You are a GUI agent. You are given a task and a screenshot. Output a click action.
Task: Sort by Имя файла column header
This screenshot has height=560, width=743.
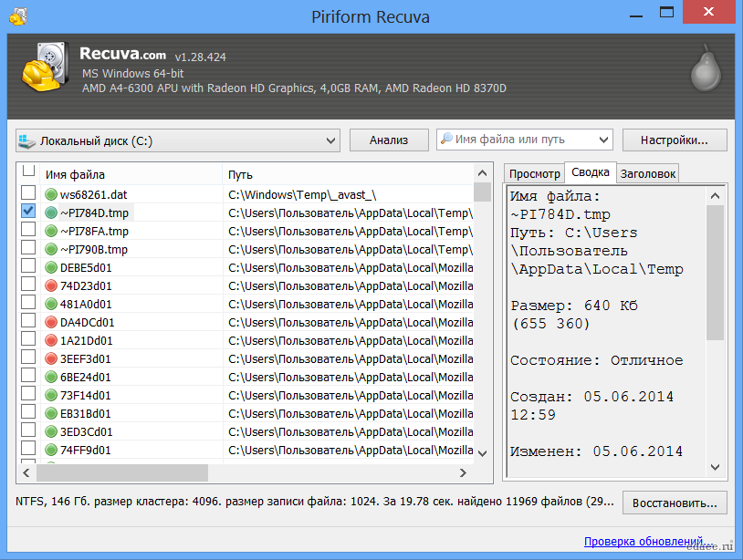(131, 175)
